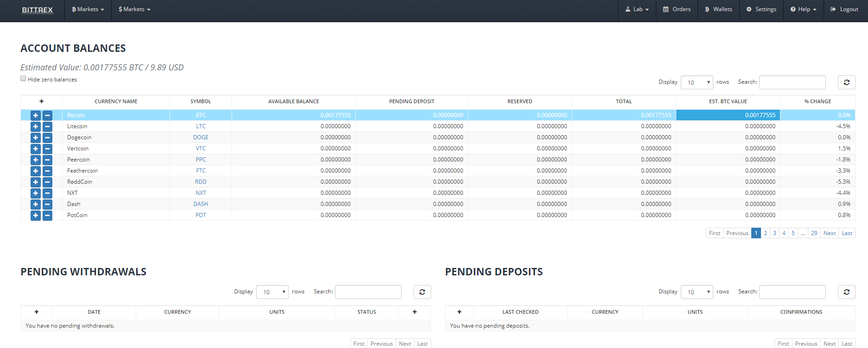The image size is (868, 348).
Task: Click the PotCoin row plus icon
Action: [36, 215]
